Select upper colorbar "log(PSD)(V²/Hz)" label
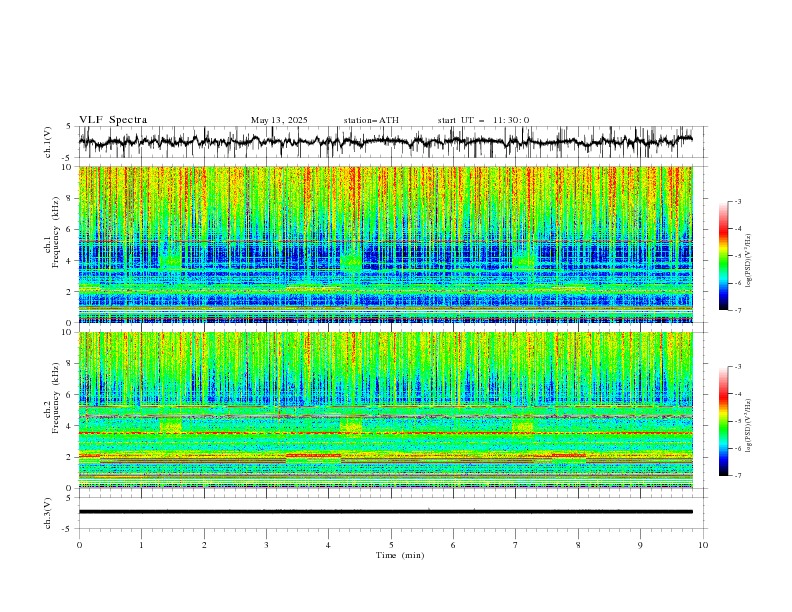 [x=748, y=261]
